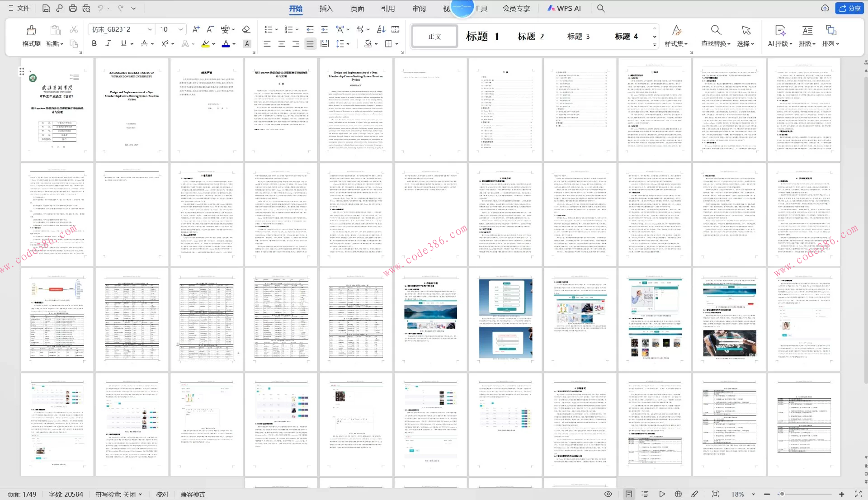Open the zoom percentage dropdown
The width and height of the screenshot is (868, 500).
[x=753, y=495]
